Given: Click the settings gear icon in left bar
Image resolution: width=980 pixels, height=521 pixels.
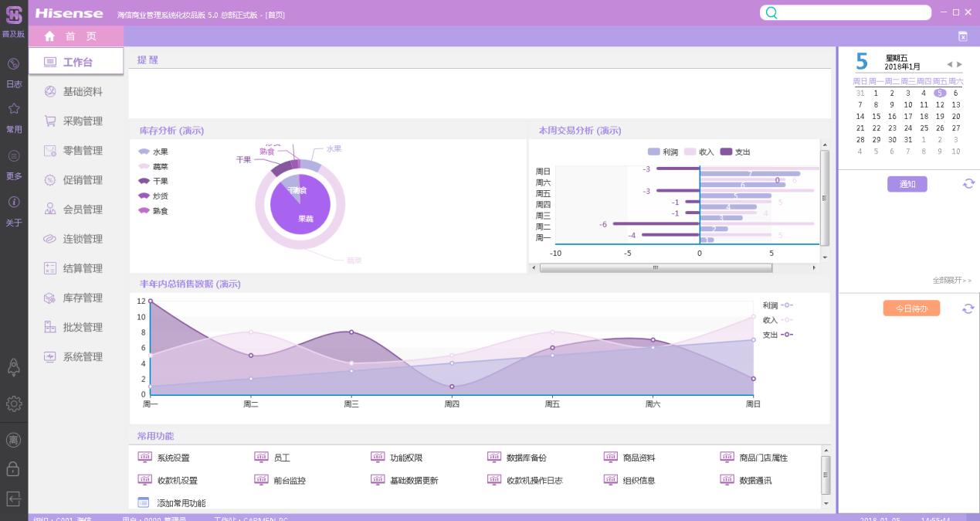Looking at the screenshot, I should [14, 404].
